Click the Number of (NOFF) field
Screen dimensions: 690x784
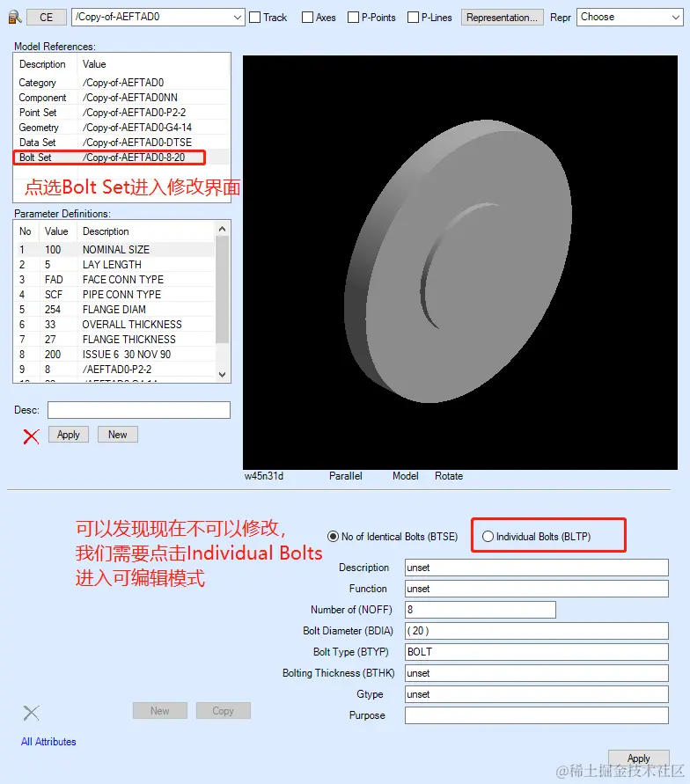[x=481, y=610]
